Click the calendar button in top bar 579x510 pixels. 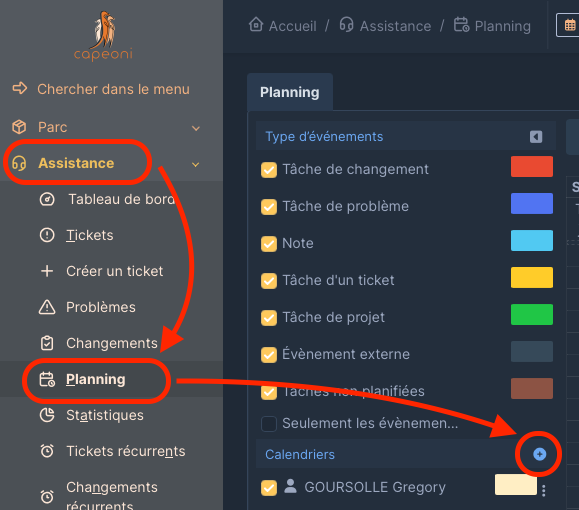click(x=569, y=25)
